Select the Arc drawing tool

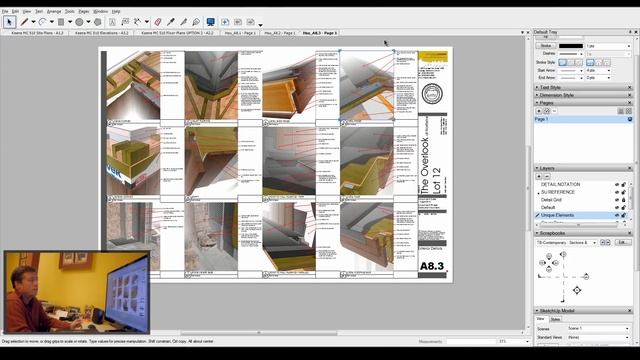(42, 22)
